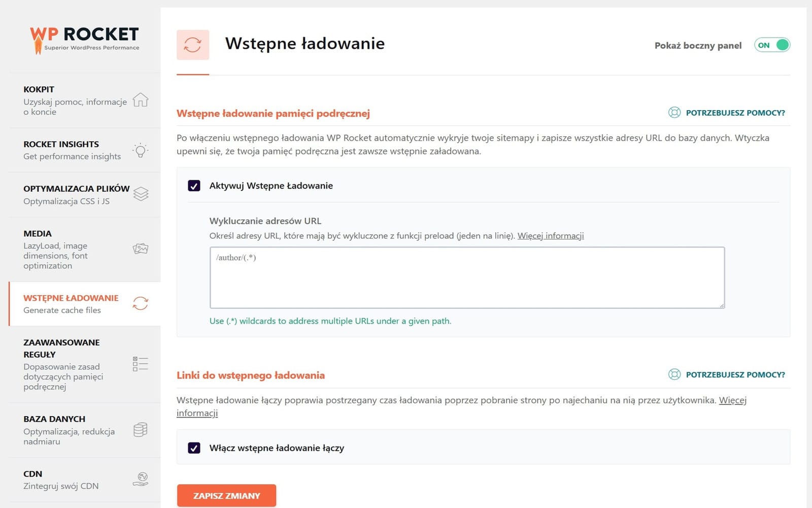The width and height of the screenshot is (812, 508).
Task: Click inside the Wykluczanie adresów URL textarea
Action: tap(467, 278)
